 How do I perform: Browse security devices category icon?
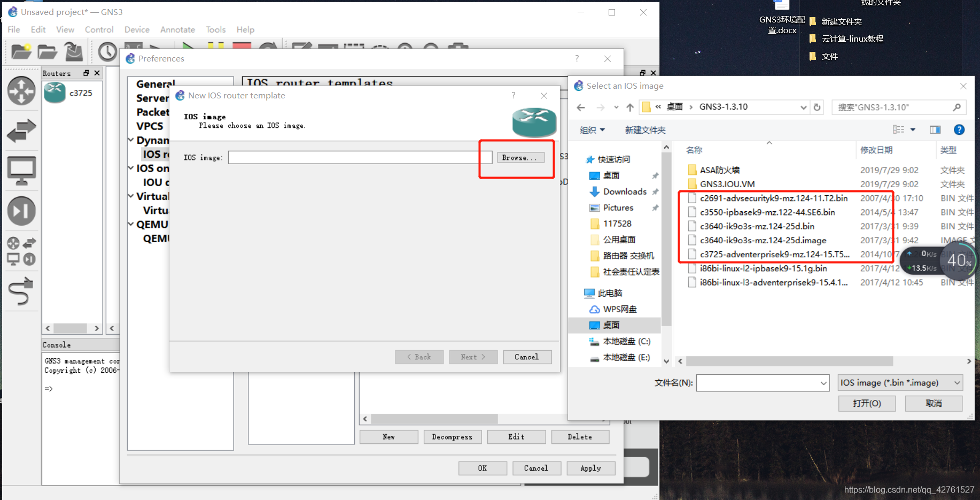coord(21,211)
